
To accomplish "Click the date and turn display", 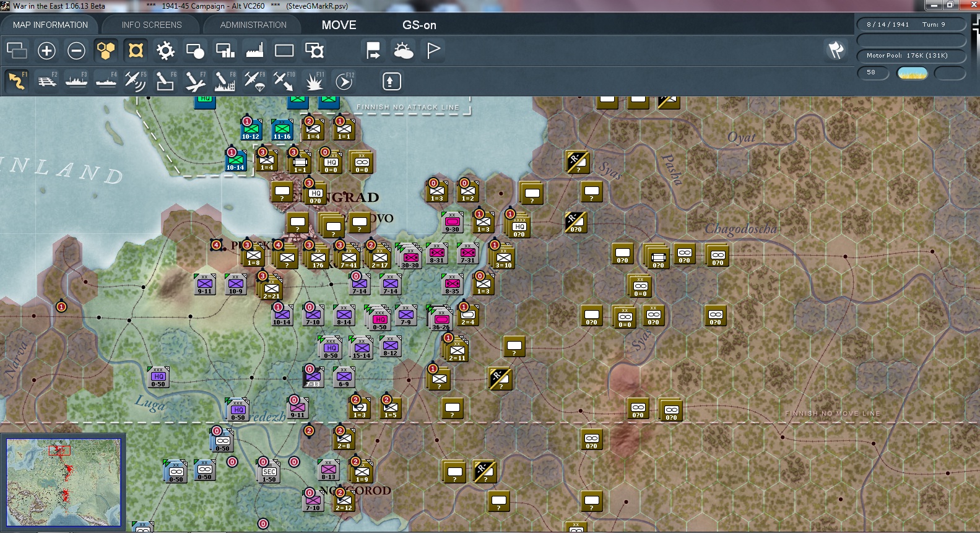I will point(911,24).
